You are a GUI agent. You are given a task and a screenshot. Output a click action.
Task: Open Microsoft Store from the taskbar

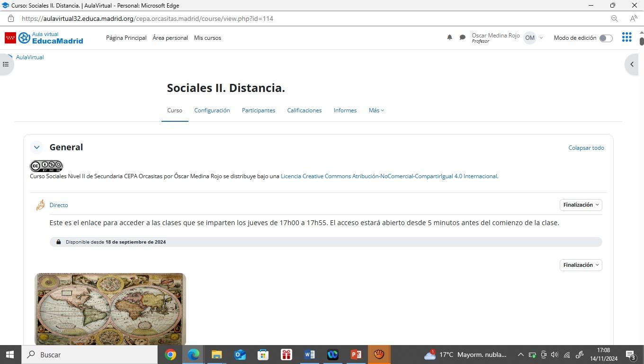263,355
